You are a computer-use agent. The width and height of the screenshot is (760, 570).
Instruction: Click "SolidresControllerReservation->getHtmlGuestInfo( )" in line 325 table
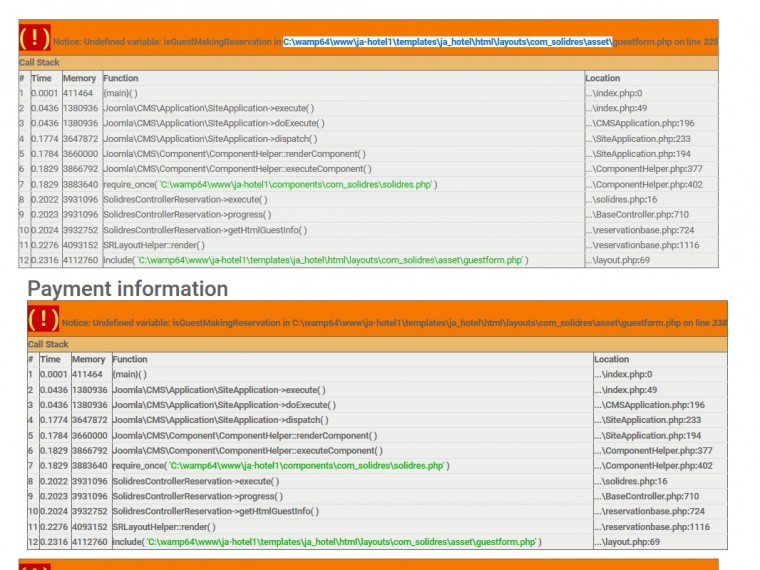[205, 230]
